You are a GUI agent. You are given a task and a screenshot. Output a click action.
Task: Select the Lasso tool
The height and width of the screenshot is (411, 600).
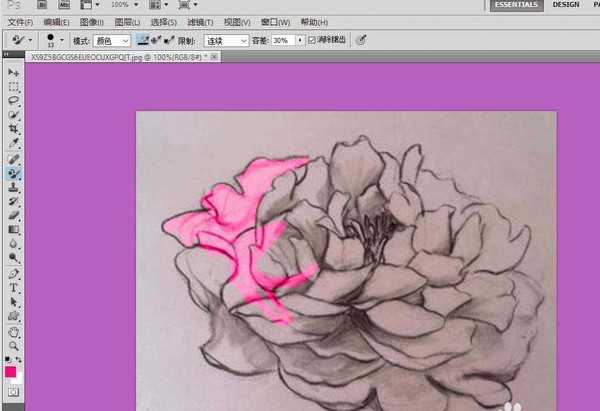click(x=13, y=101)
